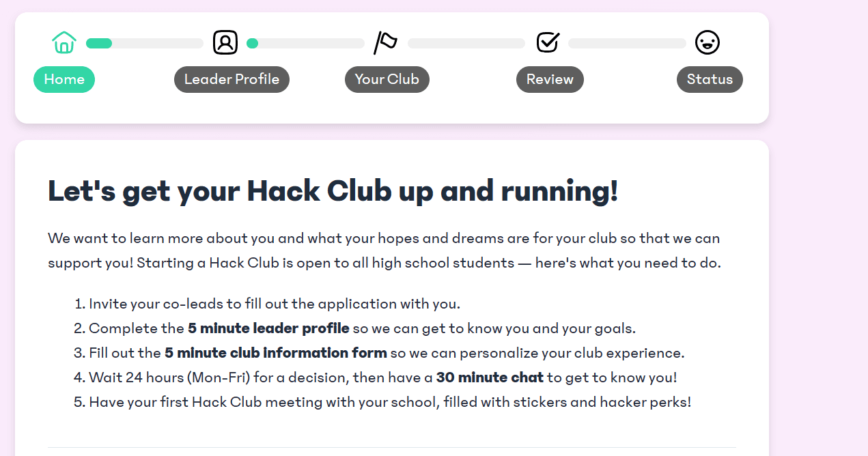This screenshot has width=868, height=456.
Task: Go to the Leader Profile step
Action: (x=232, y=79)
